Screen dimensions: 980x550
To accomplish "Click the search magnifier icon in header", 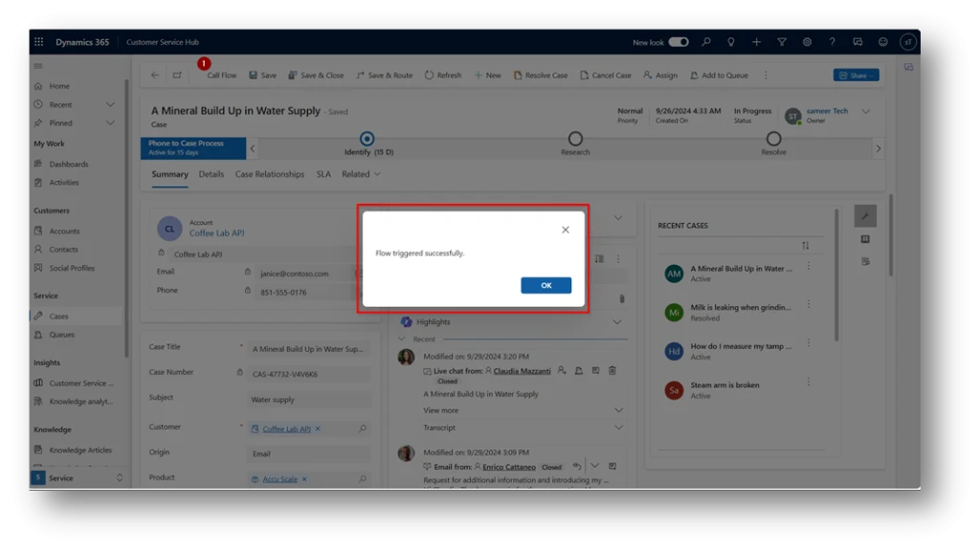I will click(706, 42).
